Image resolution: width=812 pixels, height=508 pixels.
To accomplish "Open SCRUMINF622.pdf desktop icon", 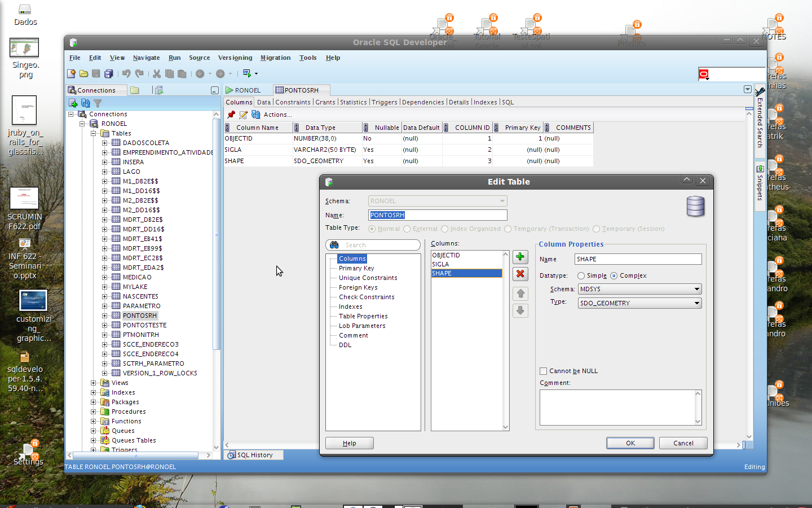I will (x=25, y=209).
